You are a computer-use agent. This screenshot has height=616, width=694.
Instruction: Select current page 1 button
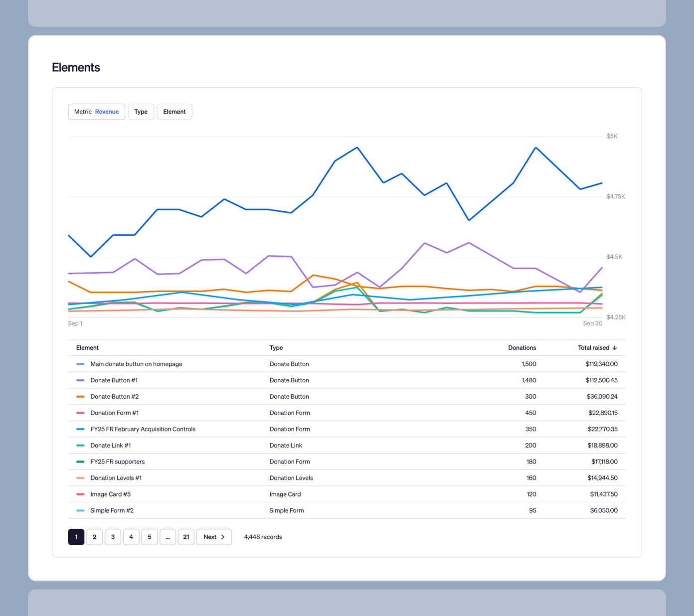tap(76, 537)
